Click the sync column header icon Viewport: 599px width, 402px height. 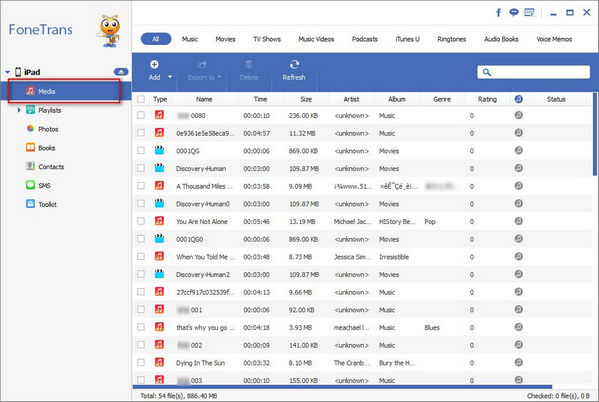[518, 99]
